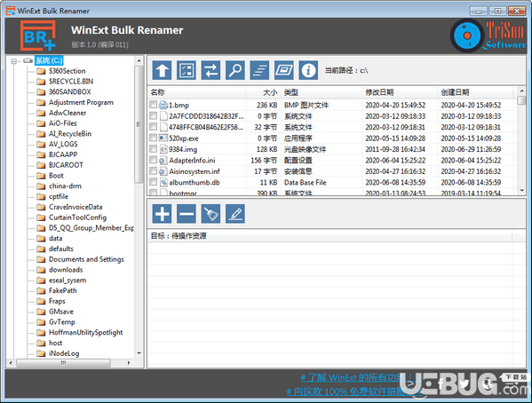Click the 520xp.exe file icon
The width and height of the screenshot is (532, 403).
tap(163, 138)
